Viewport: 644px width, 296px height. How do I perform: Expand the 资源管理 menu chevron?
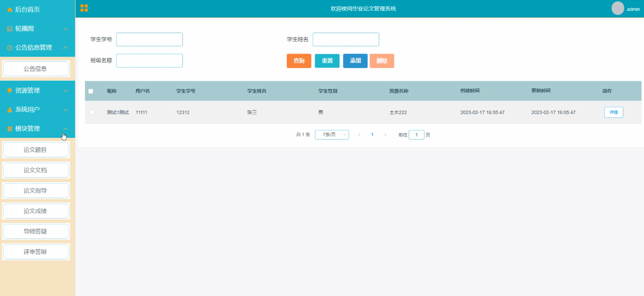tap(65, 91)
